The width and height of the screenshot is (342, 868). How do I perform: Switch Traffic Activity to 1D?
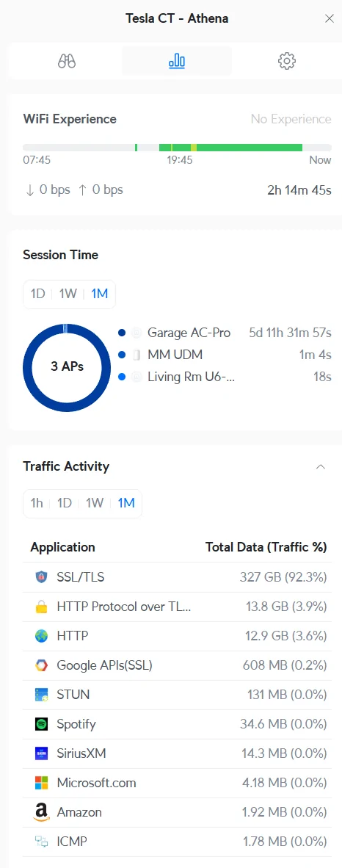coord(65,503)
